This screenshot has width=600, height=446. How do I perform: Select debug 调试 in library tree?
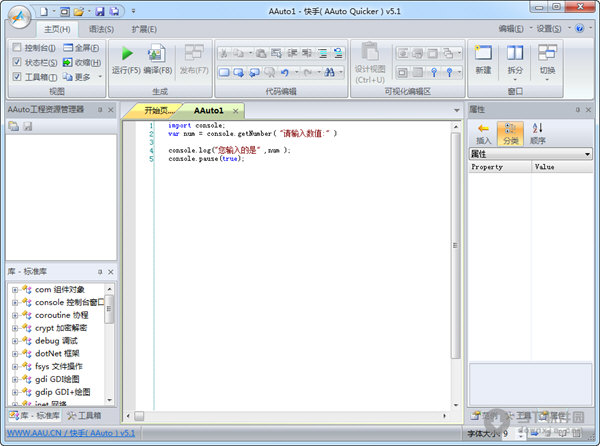(x=56, y=341)
